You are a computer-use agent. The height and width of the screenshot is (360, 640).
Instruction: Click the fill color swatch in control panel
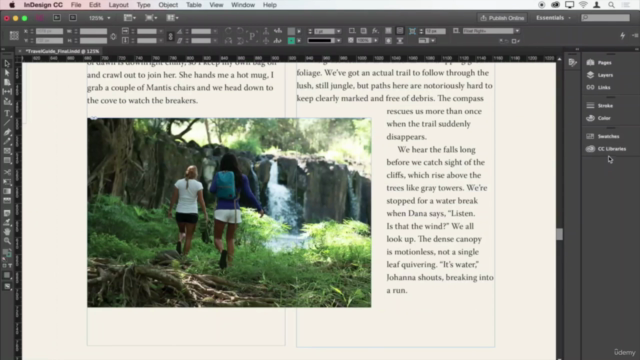[x=291, y=31]
